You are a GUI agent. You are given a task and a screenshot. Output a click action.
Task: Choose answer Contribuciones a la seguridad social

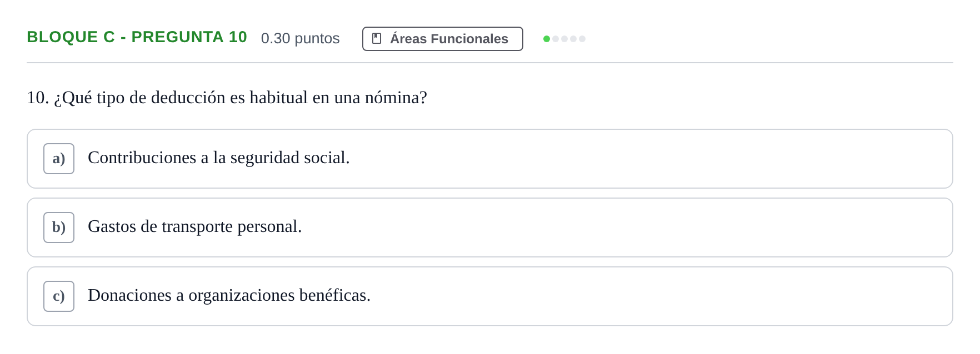pyautogui.click(x=219, y=158)
